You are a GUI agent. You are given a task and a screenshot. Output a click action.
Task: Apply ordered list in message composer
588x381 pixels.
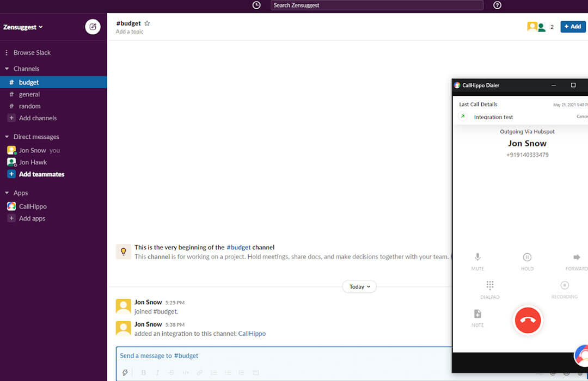[x=214, y=372]
